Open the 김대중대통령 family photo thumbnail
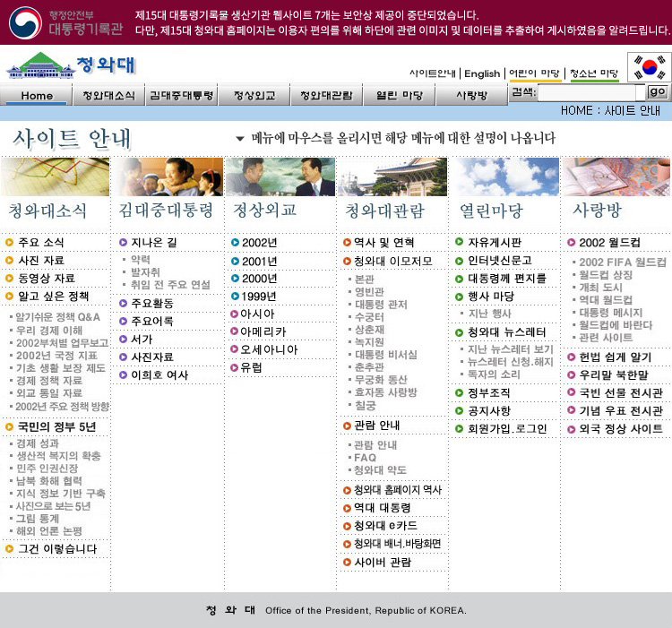The image size is (672, 628). 168,176
